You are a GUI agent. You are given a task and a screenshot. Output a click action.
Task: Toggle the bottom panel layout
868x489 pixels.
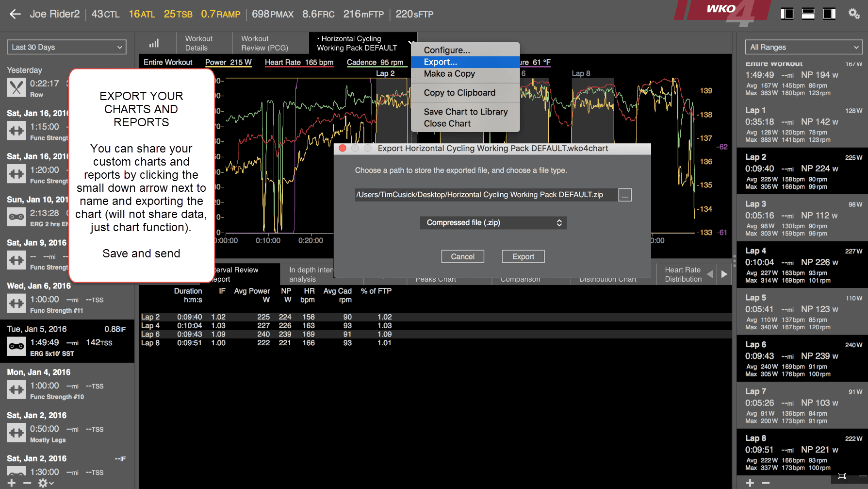[808, 14]
